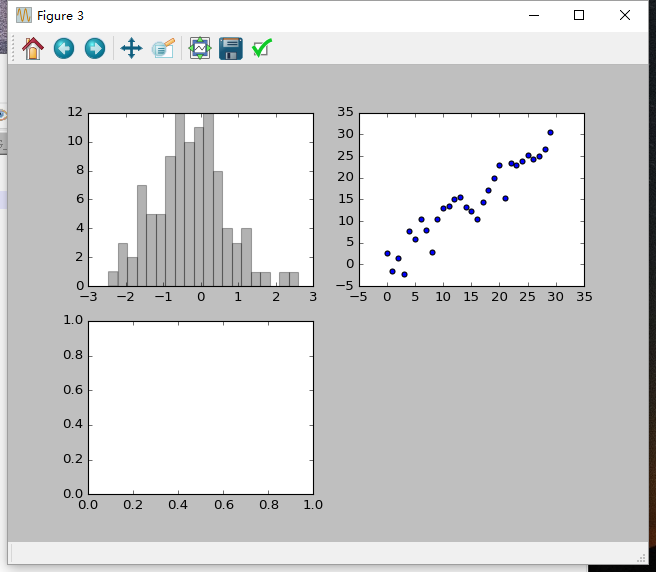
Task: Go back to the previous view
Action: pos(64,49)
